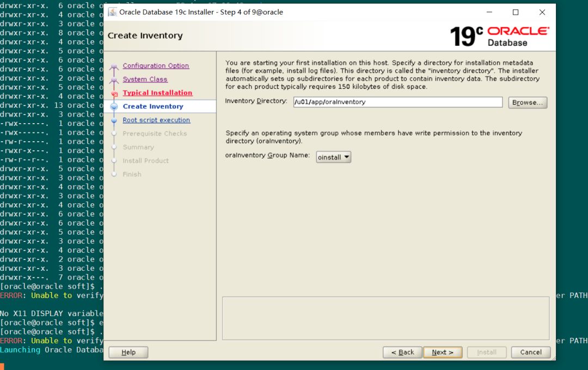This screenshot has width=588, height=370.
Task: Go back with the Back button
Action: (402, 353)
